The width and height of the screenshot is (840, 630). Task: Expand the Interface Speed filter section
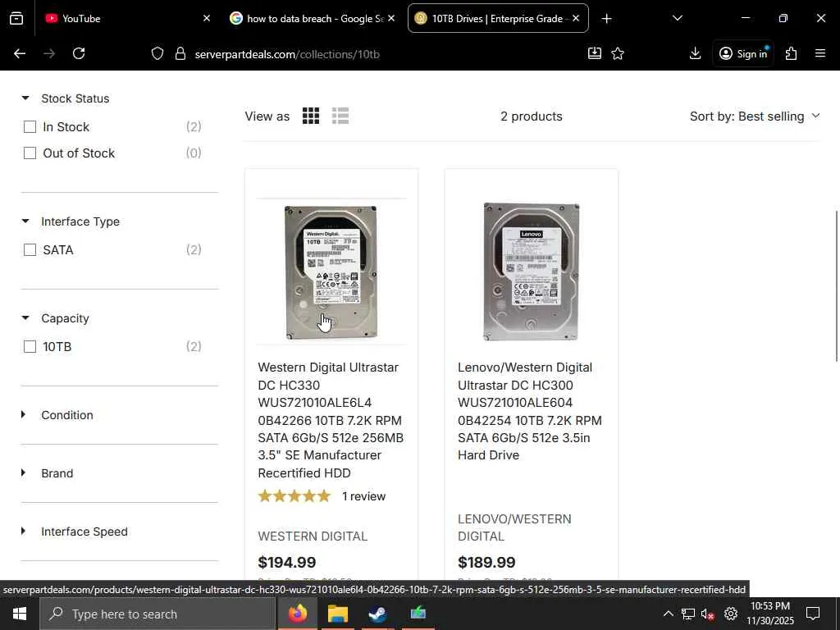23,532
